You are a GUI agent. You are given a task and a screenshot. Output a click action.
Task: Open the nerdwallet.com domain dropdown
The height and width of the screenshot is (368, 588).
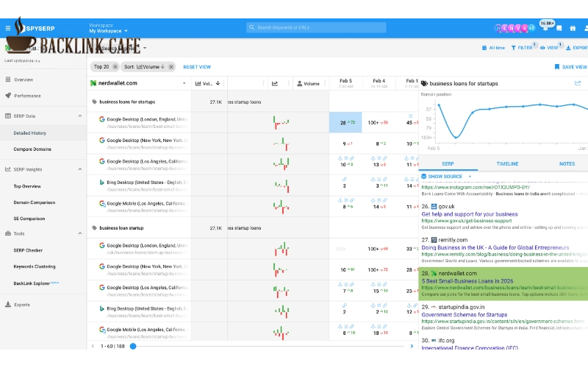coord(184,83)
